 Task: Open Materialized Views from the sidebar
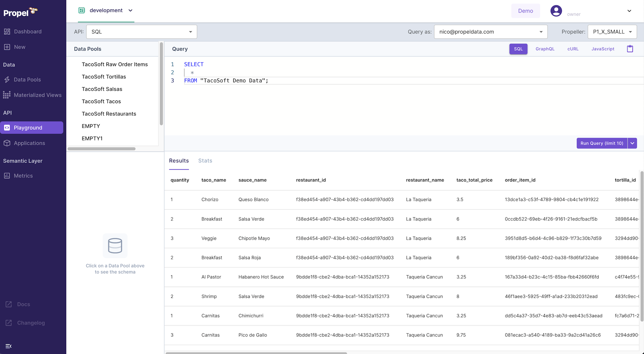pyautogui.click(x=37, y=95)
